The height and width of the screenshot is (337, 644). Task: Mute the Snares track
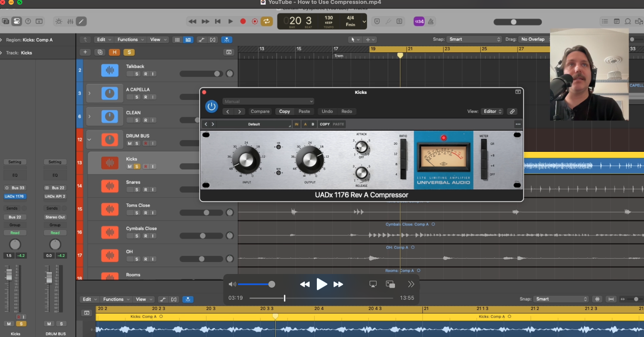tap(130, 190)
